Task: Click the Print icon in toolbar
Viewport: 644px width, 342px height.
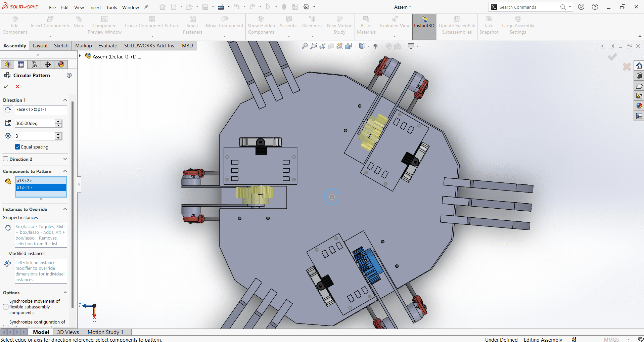Action: click(x=221, y=7)
